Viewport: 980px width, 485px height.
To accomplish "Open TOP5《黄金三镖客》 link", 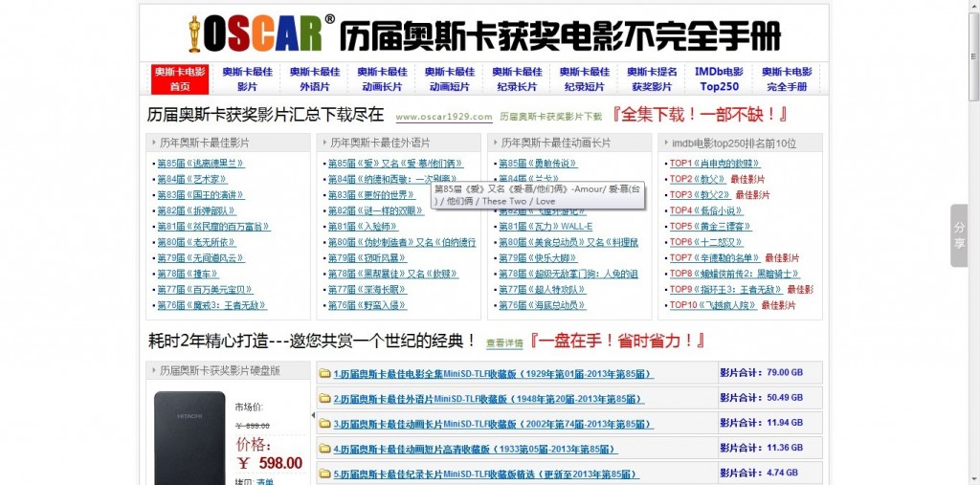I will coord(711,227).
